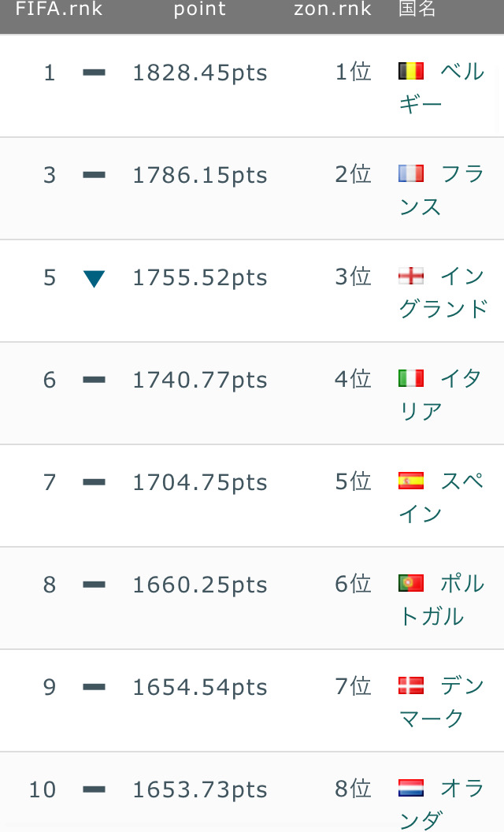Select the 国名 column header

click(x=417, y=9)
